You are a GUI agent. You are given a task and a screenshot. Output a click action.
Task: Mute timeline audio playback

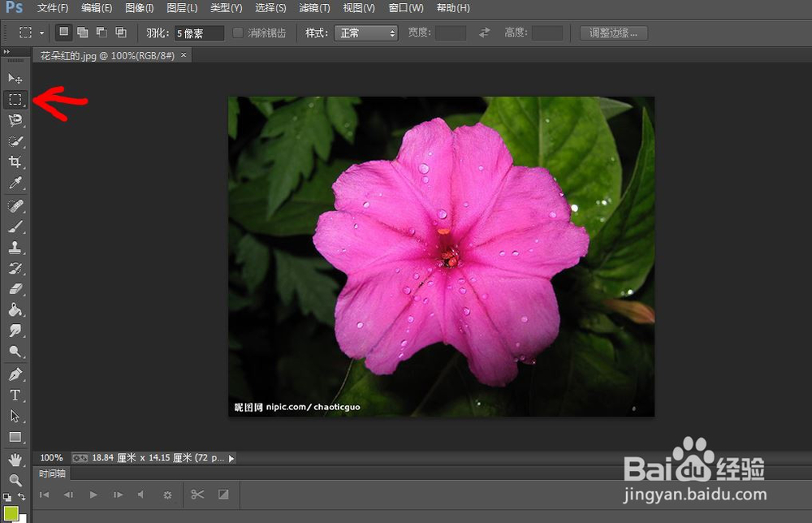140,495
